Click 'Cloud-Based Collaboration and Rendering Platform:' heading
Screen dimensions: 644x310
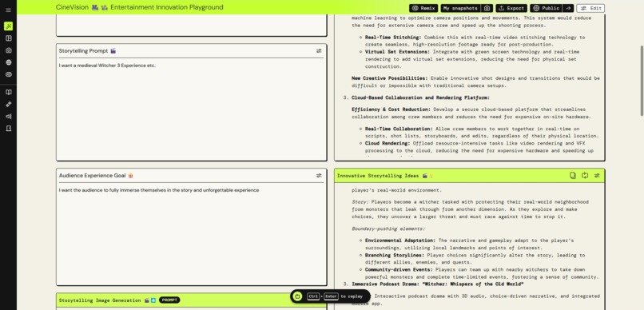pos(420,97)
